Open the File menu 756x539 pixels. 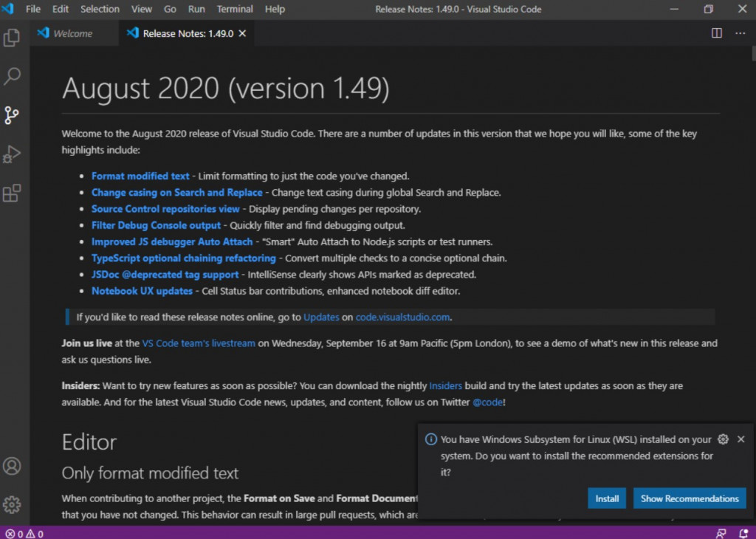coord(32,9)
